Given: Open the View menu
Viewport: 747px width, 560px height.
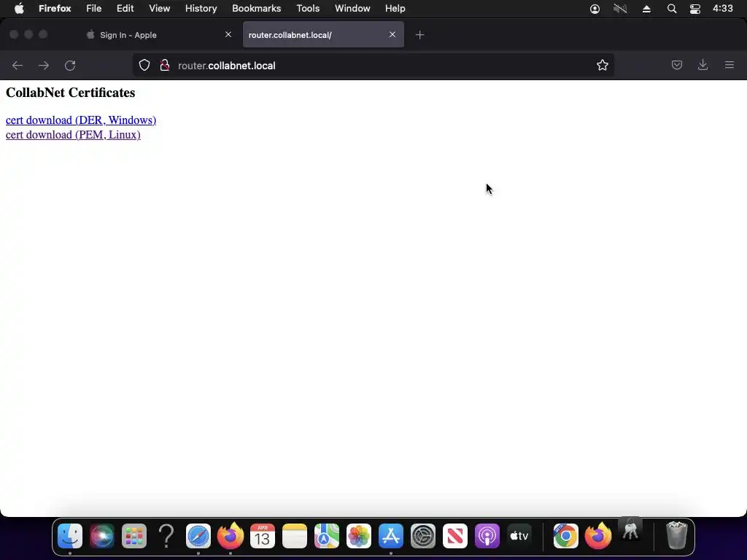Looking at the screenshot, I should [x=159, y=9].
